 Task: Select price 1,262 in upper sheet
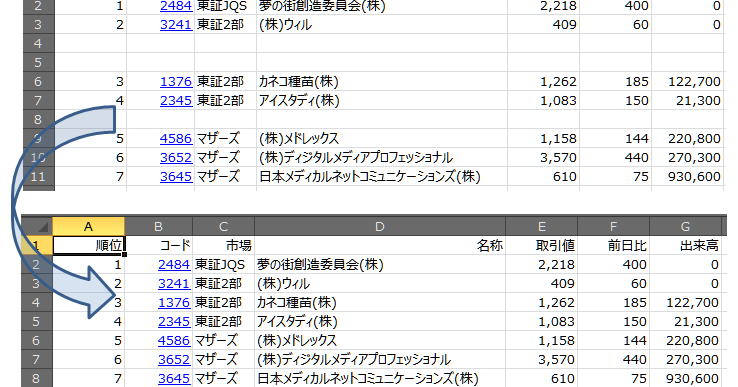point(544,81)
